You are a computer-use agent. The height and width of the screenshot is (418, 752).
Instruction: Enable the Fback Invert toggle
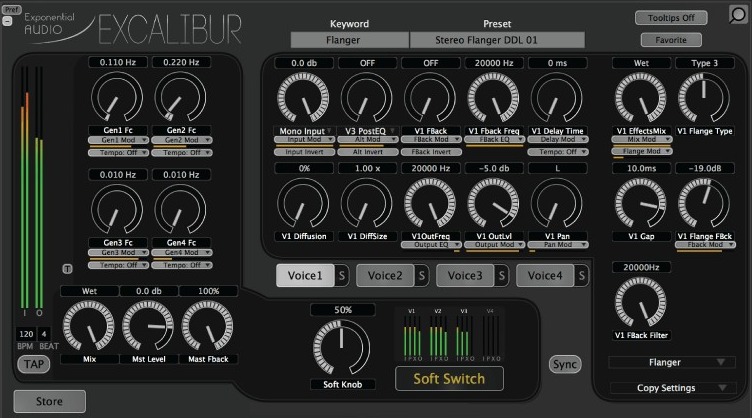(x=429, y=151)
